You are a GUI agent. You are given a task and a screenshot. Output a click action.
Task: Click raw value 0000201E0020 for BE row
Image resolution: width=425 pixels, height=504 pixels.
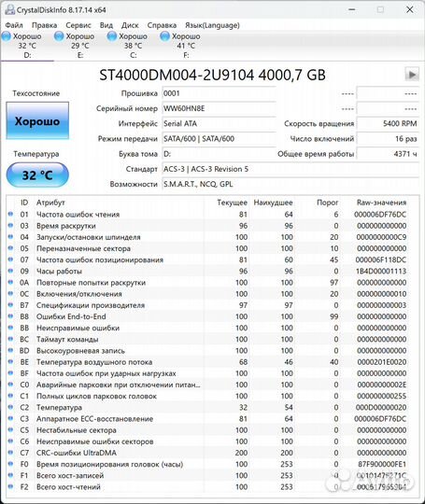click(382, 362)
